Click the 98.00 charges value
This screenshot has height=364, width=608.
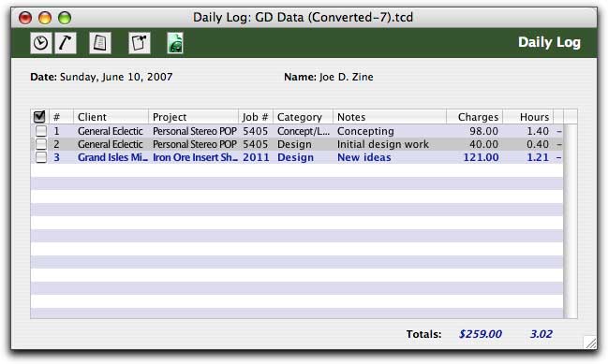tap(483, 131)
